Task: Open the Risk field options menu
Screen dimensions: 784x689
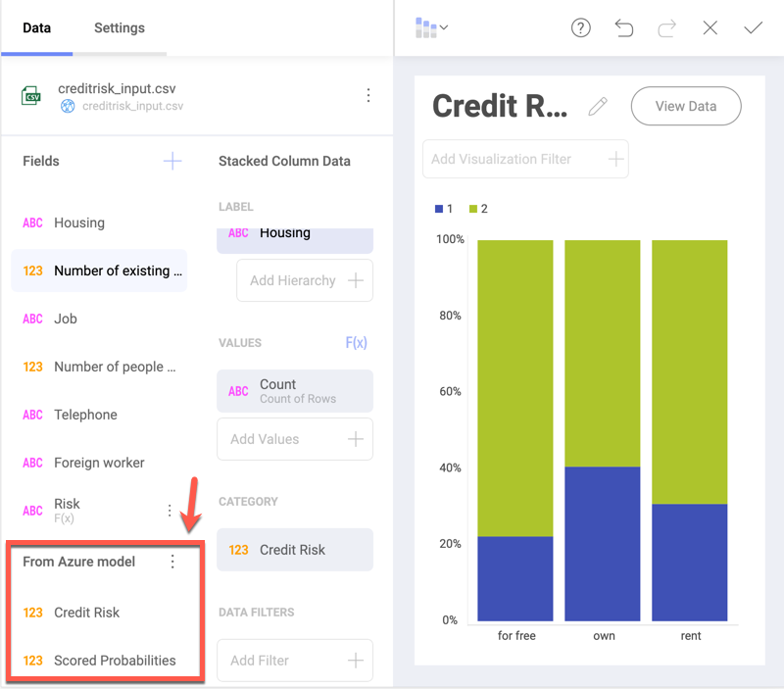Action: [170, 510]
